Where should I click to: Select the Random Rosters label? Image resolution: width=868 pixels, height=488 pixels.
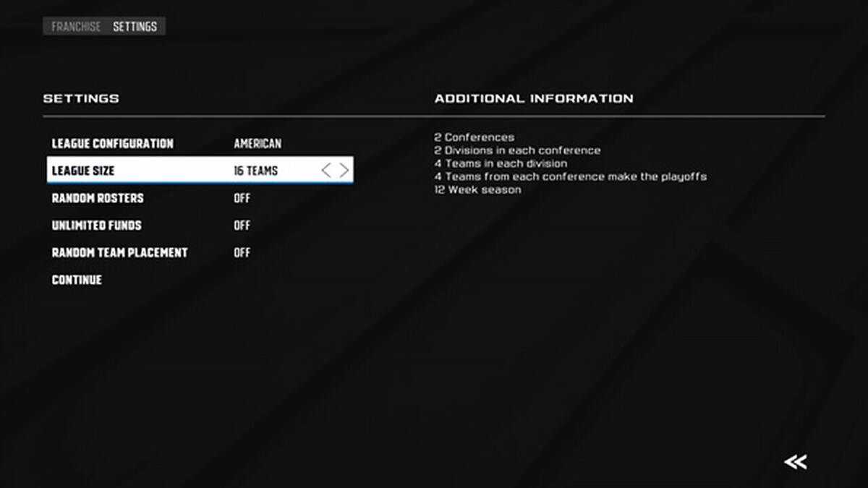point(98,198)
